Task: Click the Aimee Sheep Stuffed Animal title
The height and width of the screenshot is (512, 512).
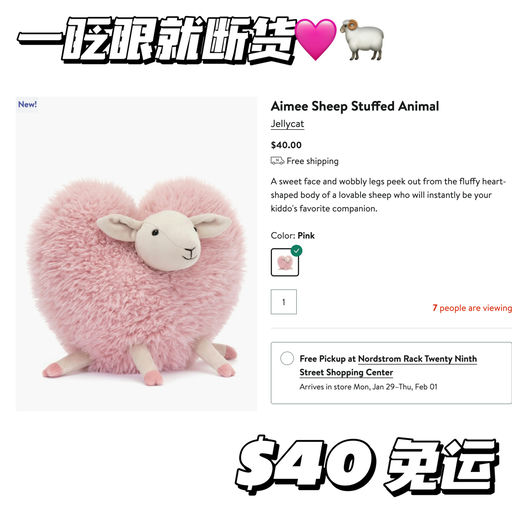Action: click(x=355, y=106)
